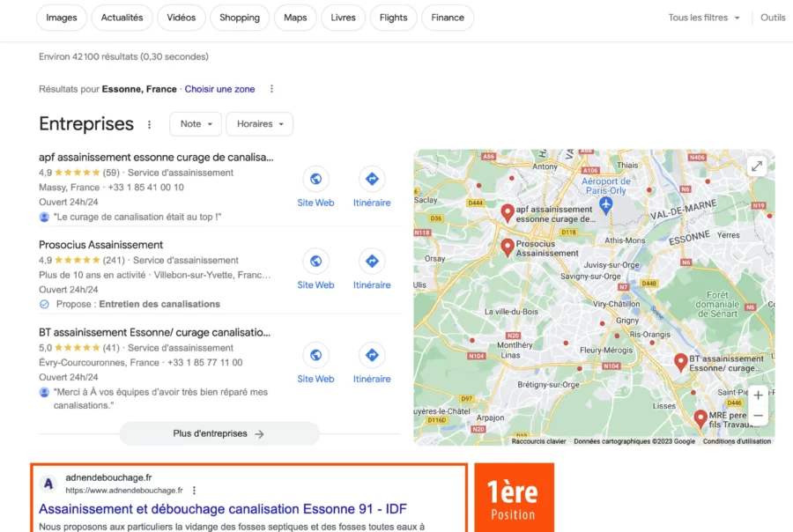Viewport: 793px width, 532px height.
Task: Click the Juvisy-sur-Orge label on the map
Action: point(611,265)
